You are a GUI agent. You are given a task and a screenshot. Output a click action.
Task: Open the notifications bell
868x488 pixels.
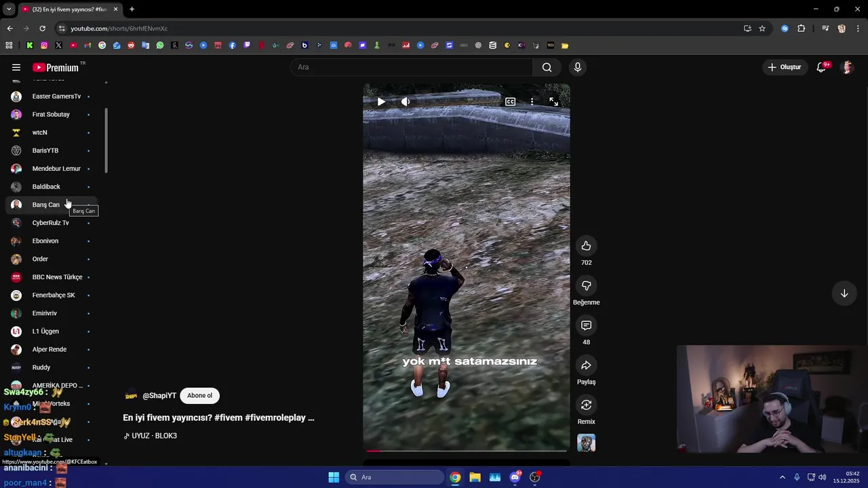[x=822, y=67]
